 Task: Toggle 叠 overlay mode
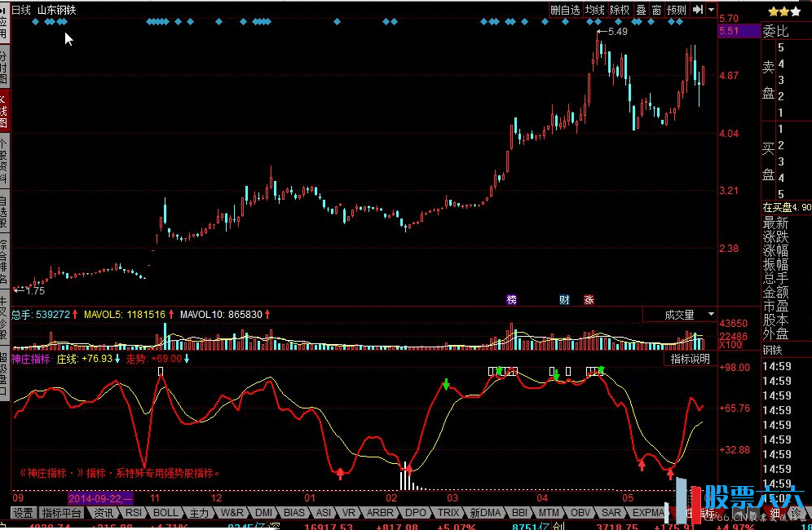pyautogui.click(x=641, y=10)
